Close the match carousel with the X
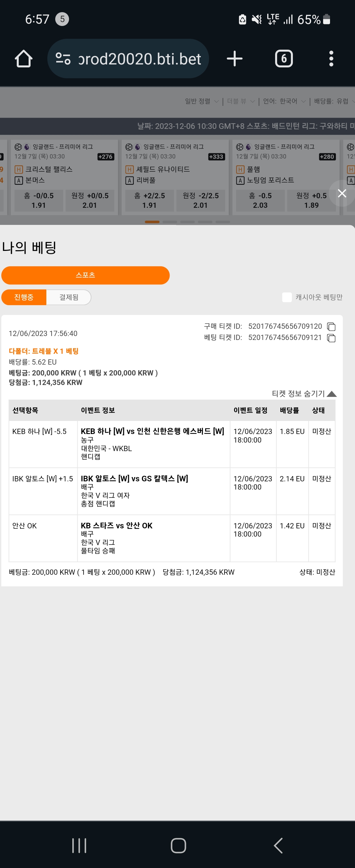The height and width of the screenshot is (868, 355). click(x=342, y=193)
